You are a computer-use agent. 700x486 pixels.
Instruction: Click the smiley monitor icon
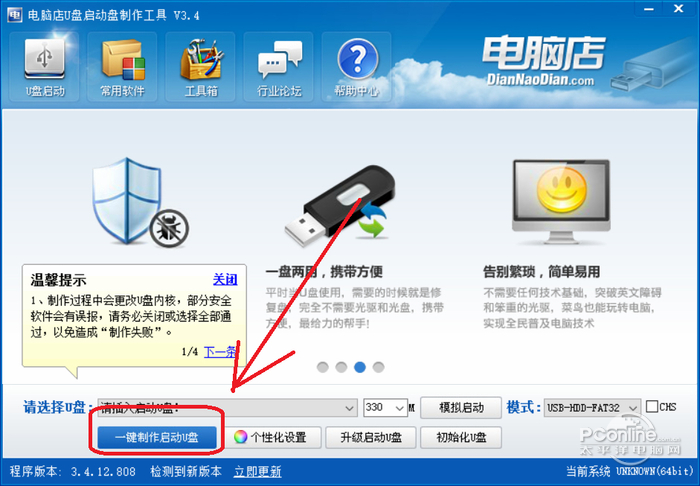(561, 202)
